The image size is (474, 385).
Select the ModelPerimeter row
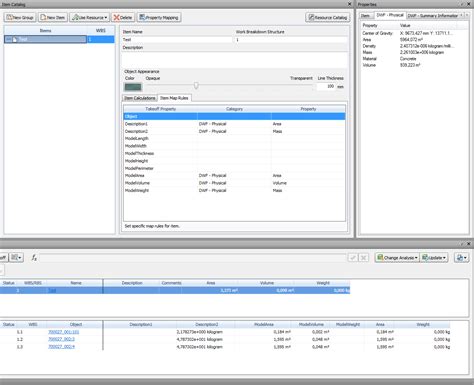coord(234,168)
